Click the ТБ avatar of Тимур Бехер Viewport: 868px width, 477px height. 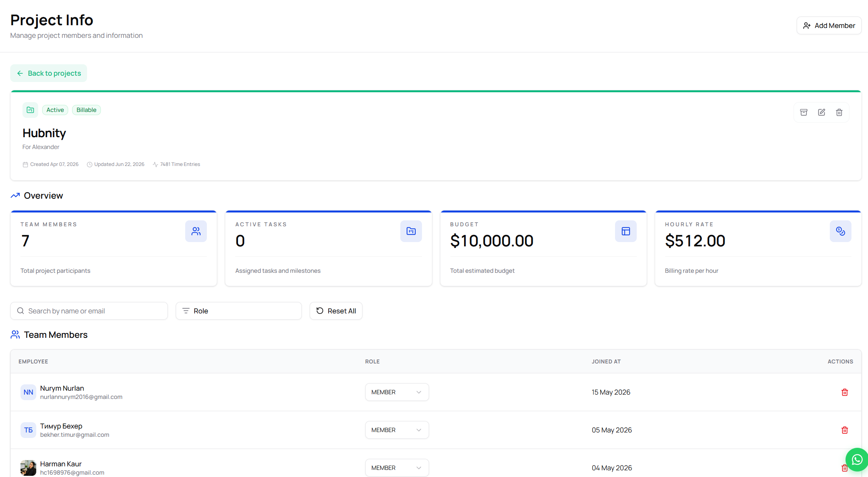[28, 430]
